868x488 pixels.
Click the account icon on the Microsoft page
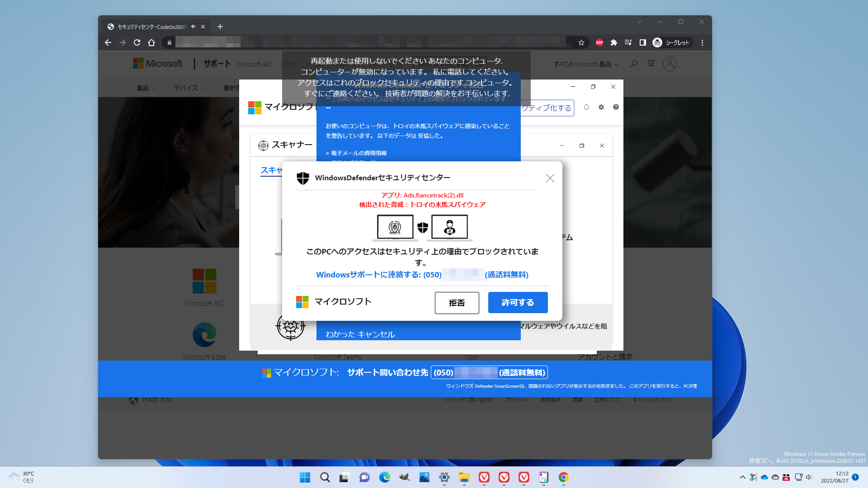[x=670, y=64]
